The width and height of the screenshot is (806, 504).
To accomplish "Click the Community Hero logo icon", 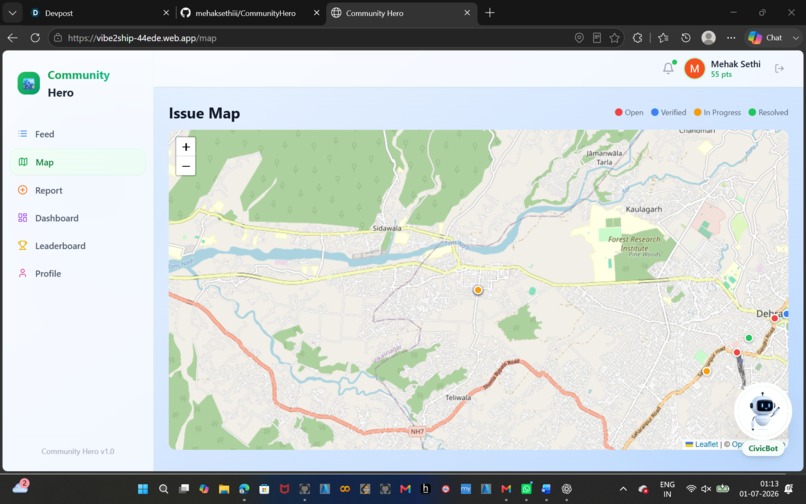I will coord(29,83).
